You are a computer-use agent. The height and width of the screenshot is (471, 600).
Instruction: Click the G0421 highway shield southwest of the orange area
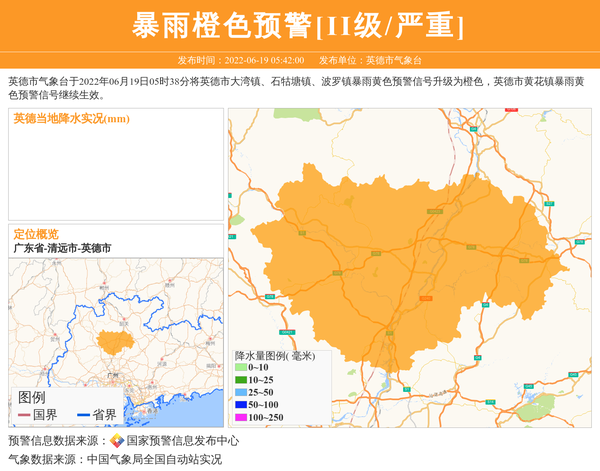pos(287,332)
